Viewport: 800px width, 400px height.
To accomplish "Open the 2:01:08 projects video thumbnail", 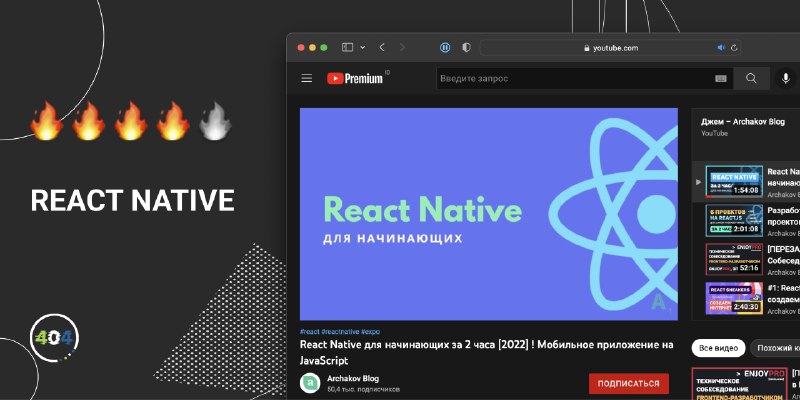I will (734, 220).
